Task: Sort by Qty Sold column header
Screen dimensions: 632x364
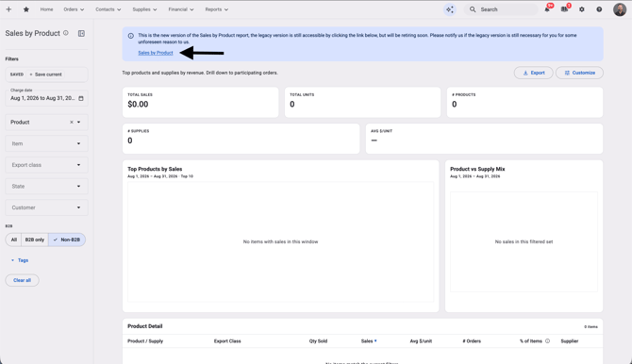Action: coord(318,341)
